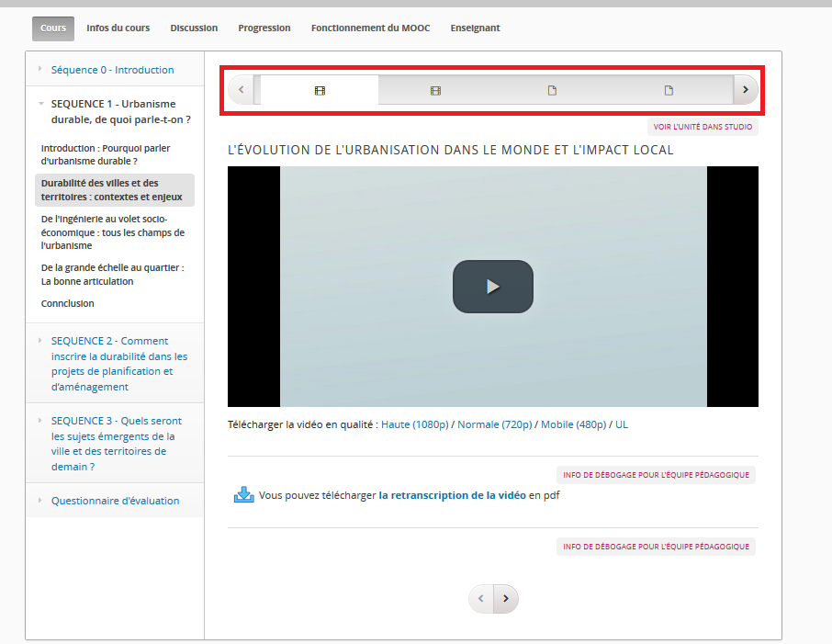The width and height of the screenshot is (832, 644).
Task: Open the first document unit tab icon
Action: 552,90
